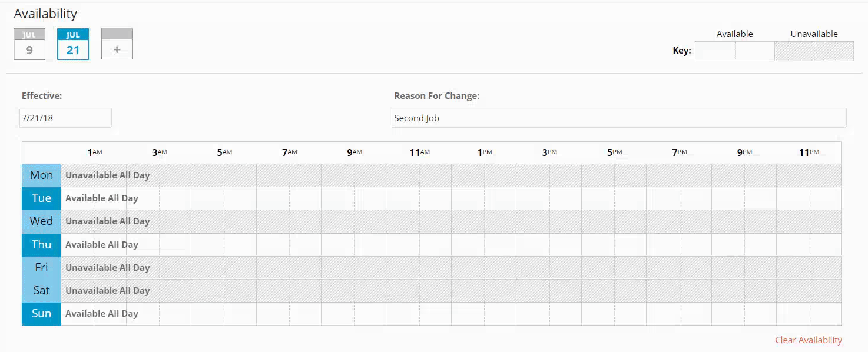The height and width of the screenshot is (352, 868).
Task: Click the Clear Availability link
Action: point(808,340)
